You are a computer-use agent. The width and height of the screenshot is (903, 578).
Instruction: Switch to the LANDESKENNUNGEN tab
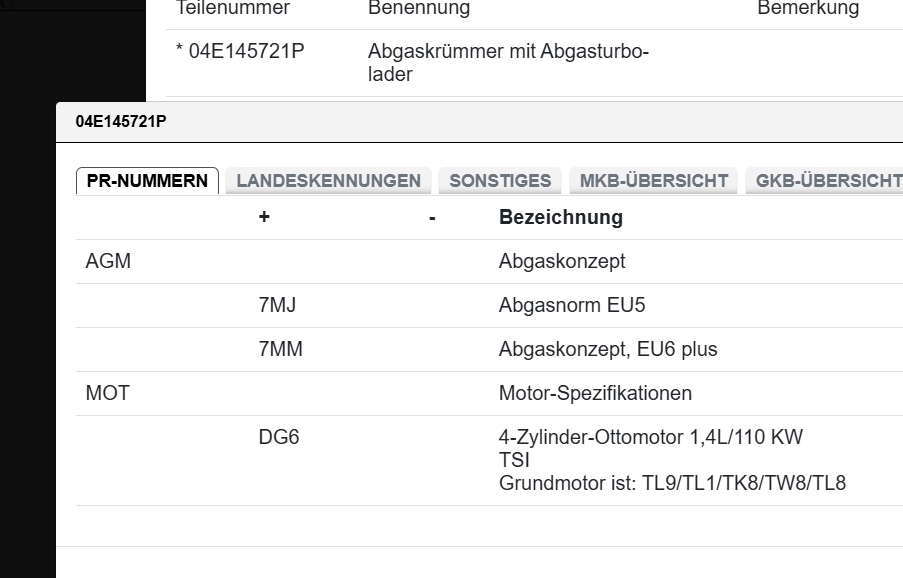click(326, 180)
